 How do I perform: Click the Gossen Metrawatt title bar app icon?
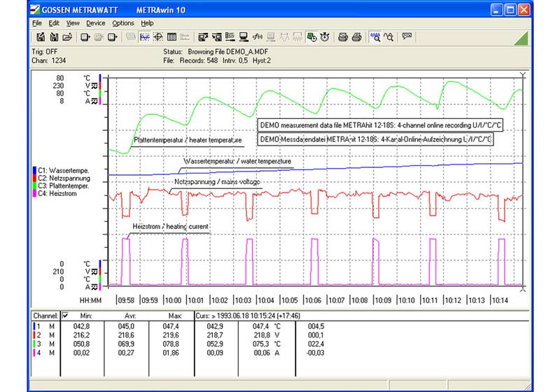(34, 10)
